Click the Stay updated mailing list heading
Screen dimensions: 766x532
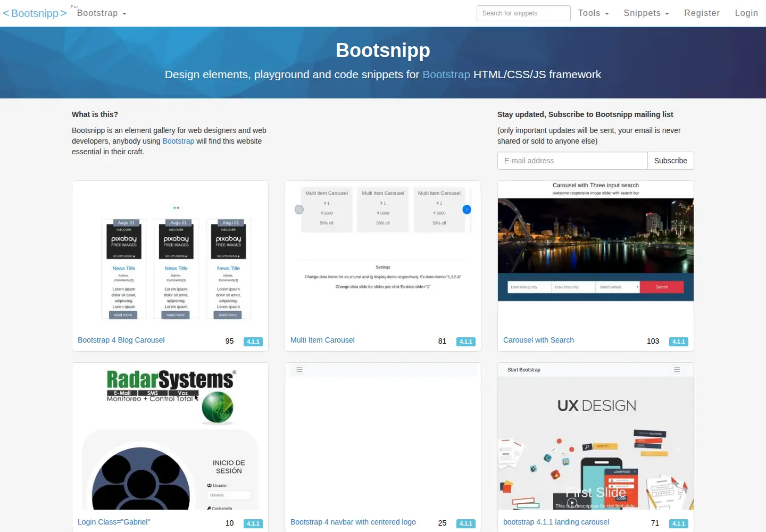click(585, 114)
